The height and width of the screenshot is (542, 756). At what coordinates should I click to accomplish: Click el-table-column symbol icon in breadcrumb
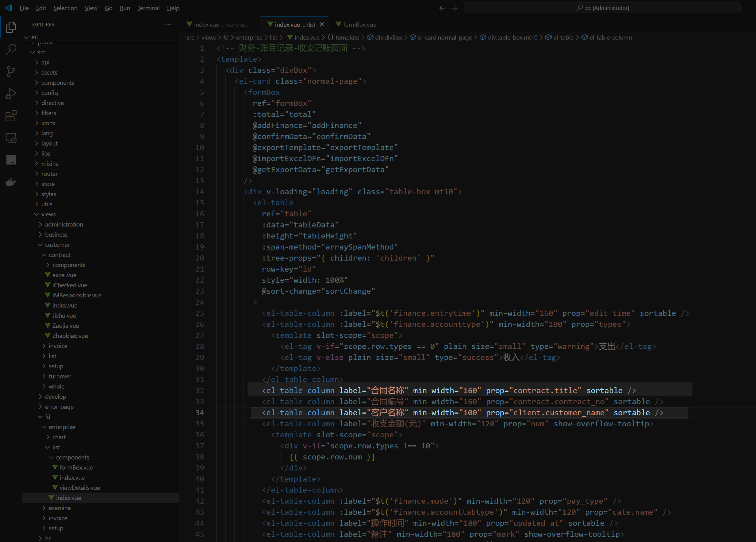click(x=584, y=37)
